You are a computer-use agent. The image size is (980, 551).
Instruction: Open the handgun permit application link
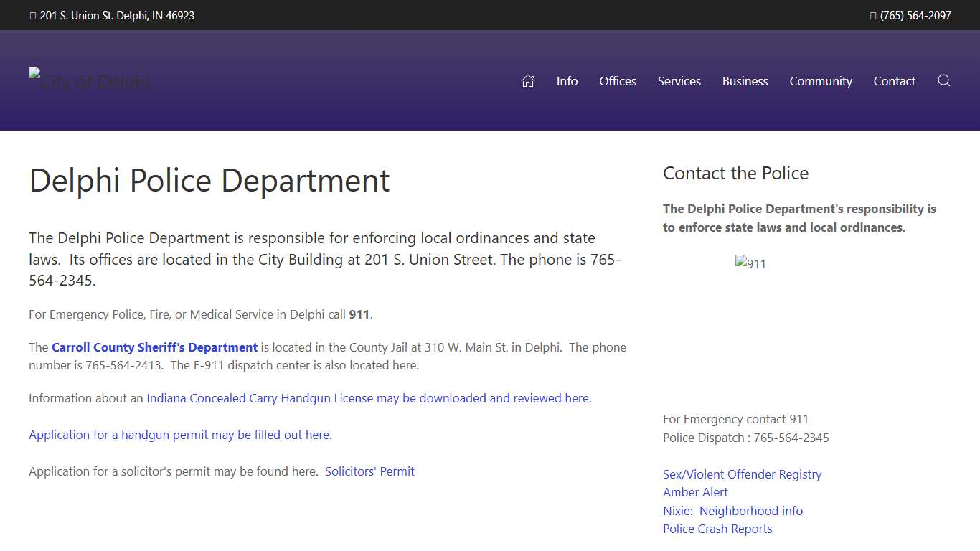click(x=180, y=435)
